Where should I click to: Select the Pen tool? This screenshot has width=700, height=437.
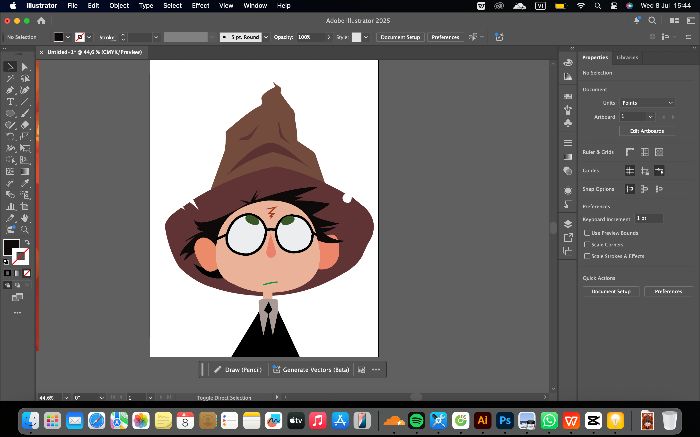coord(10,90)
